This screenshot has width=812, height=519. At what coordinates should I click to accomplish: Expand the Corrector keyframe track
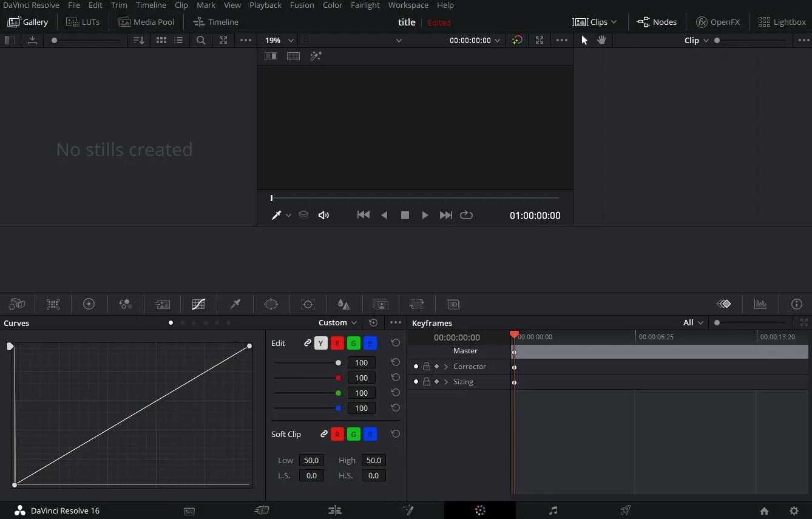point(446,367)
